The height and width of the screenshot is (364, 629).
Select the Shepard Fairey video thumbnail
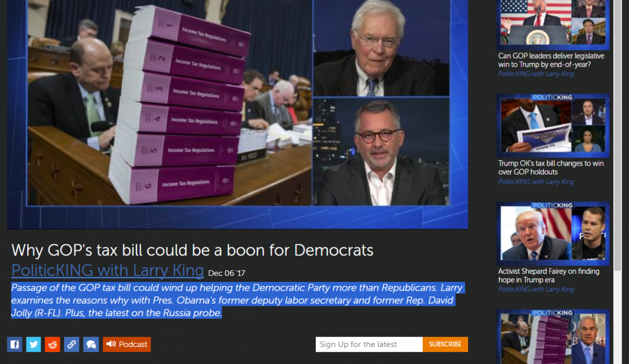[552, 233]
